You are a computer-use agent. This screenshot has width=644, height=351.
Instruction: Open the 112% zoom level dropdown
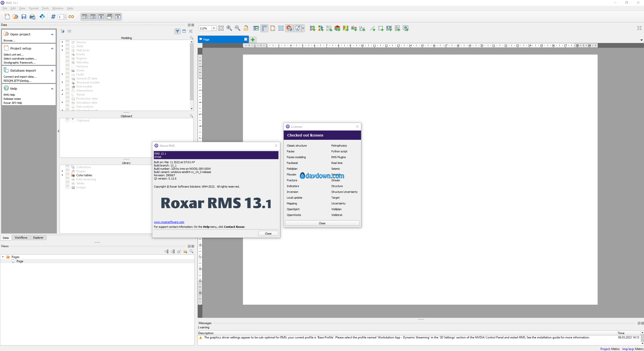point(214,28)
